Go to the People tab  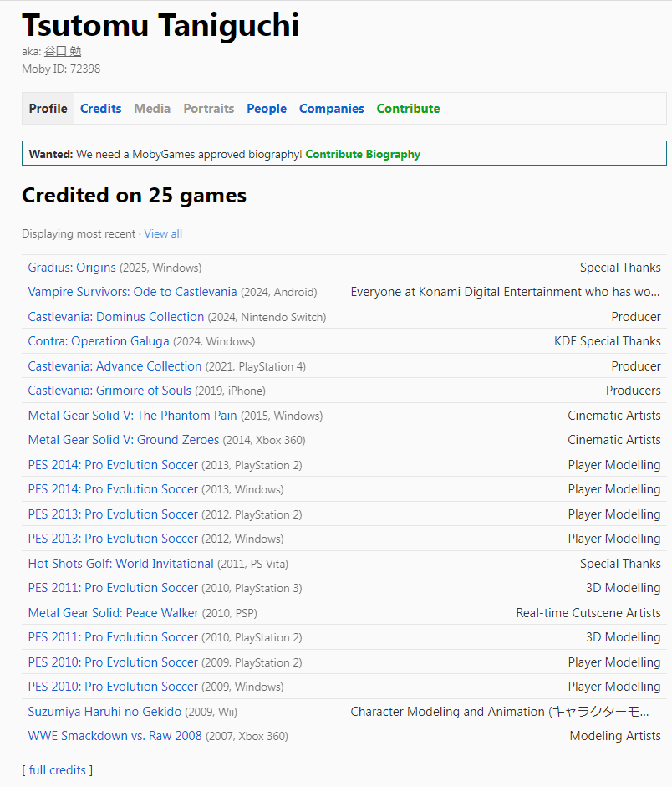coord(267,109)
